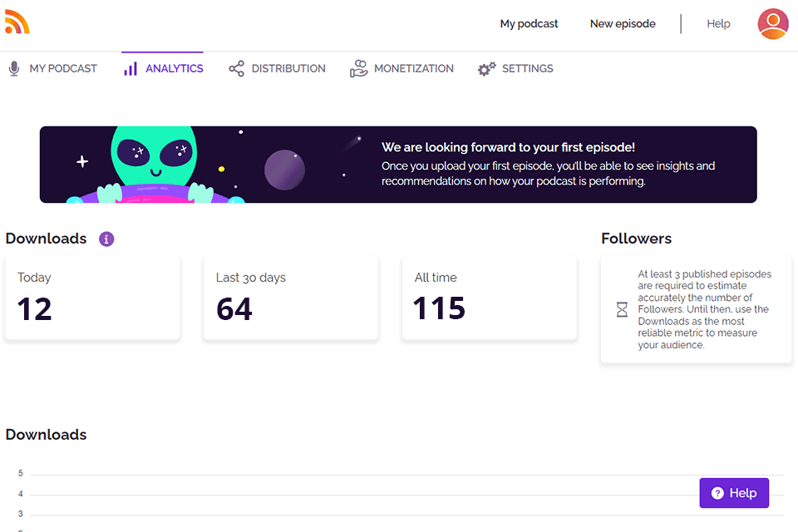The image size is (798, 532).
Task: Click the Today downloads card
Action: 92,298
